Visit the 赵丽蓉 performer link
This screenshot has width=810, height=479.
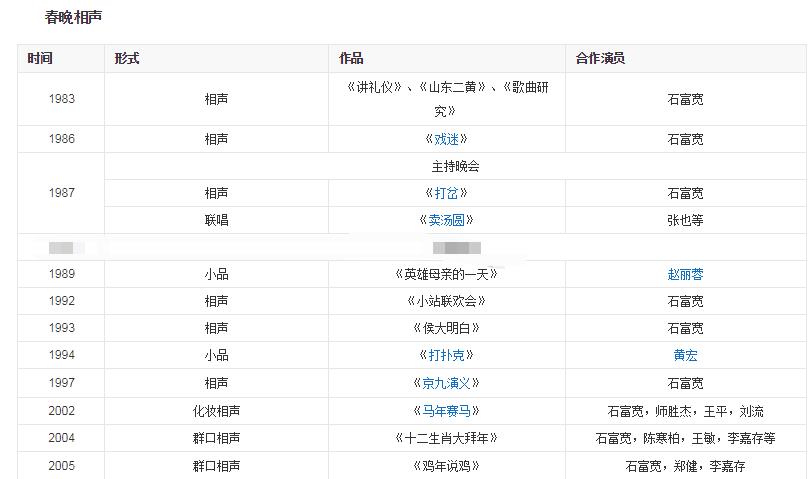pos(685,274)
